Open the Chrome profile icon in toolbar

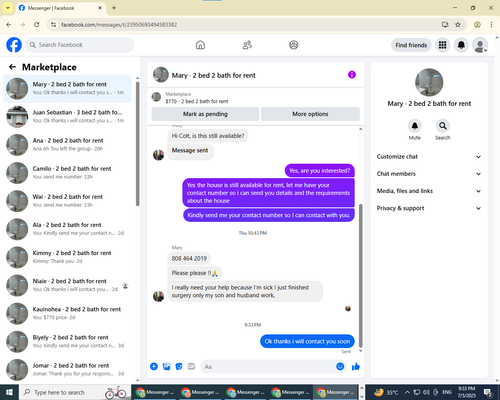(x=477, y=25)
